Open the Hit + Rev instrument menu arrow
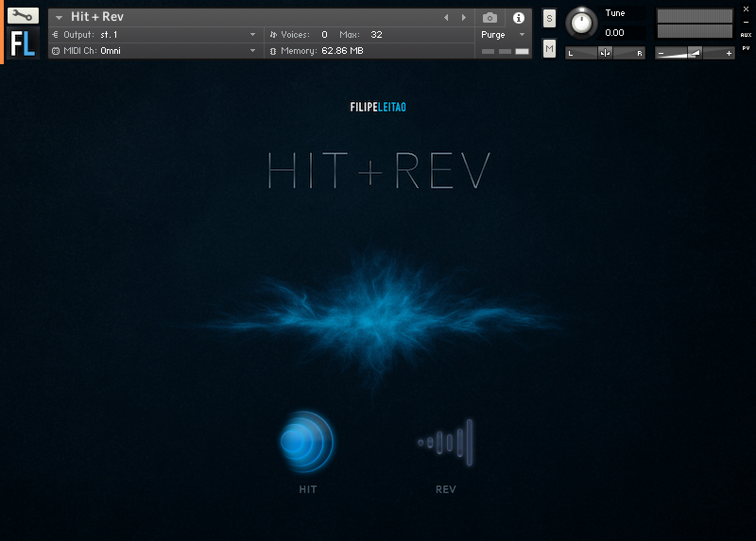Viewport: 756px width, 541px height. [x=59, y=17]
